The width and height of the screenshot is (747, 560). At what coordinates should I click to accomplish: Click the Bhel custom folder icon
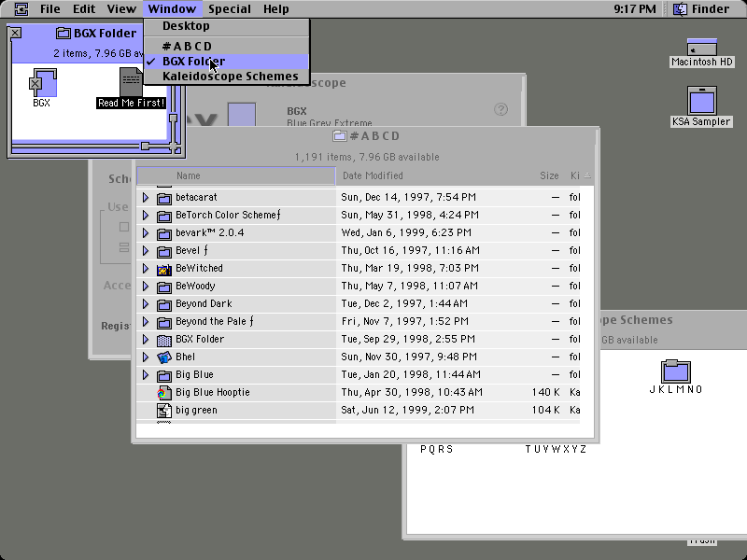[x=164, y=357]
